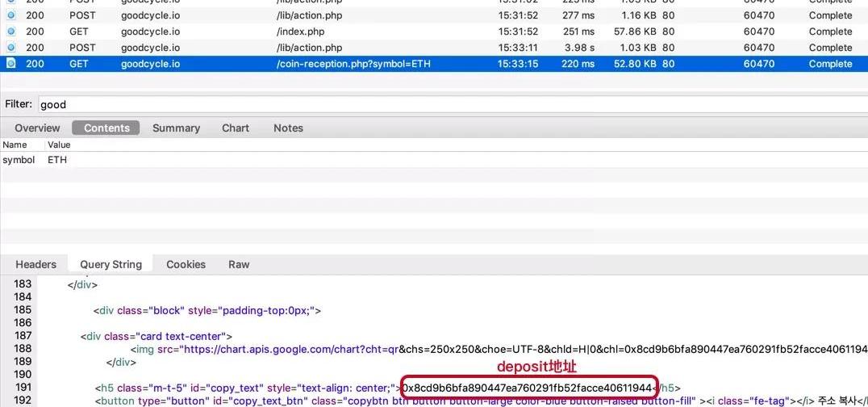The image size is (868, 407).
Task: Switch to the Overview tab
Action: (x=37, y=128)
